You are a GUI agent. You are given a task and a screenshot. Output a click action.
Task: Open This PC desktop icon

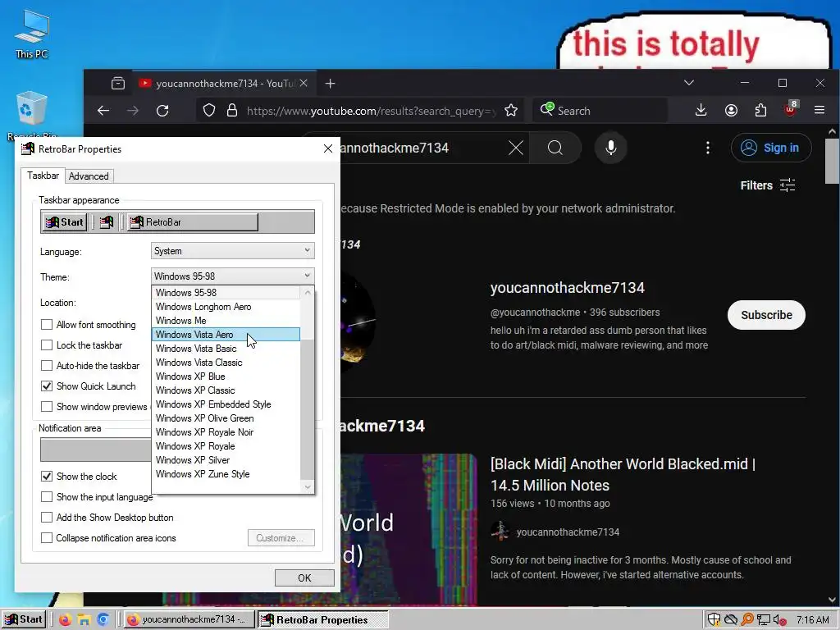click(x=32, y=34)
